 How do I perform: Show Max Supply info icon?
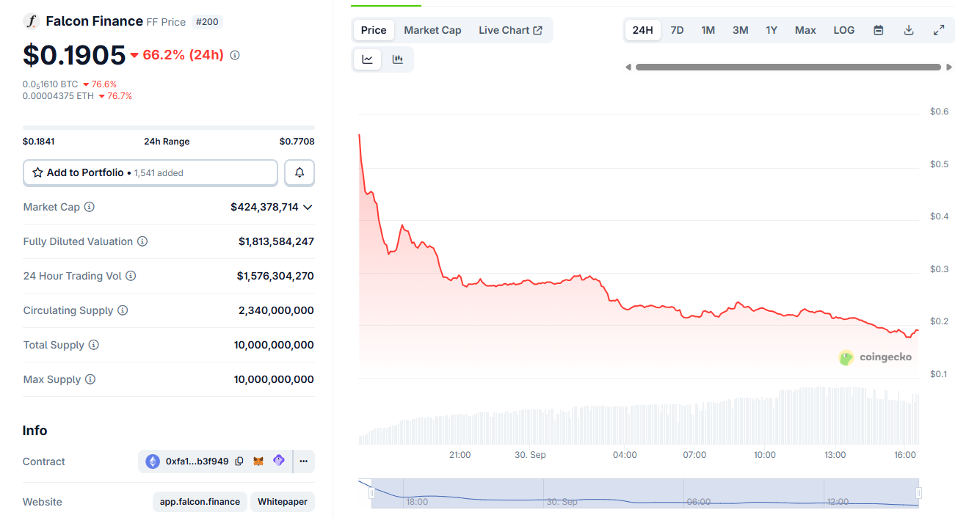tap(90, 379)
